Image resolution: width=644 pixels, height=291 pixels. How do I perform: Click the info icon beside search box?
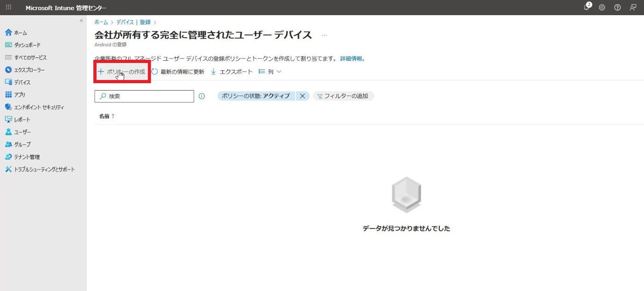pyautogui.click(x=201, y=96)
